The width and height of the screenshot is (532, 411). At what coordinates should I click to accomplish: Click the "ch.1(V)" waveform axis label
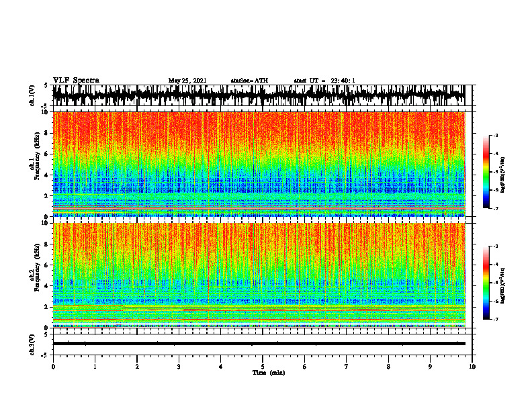point(32,95)
